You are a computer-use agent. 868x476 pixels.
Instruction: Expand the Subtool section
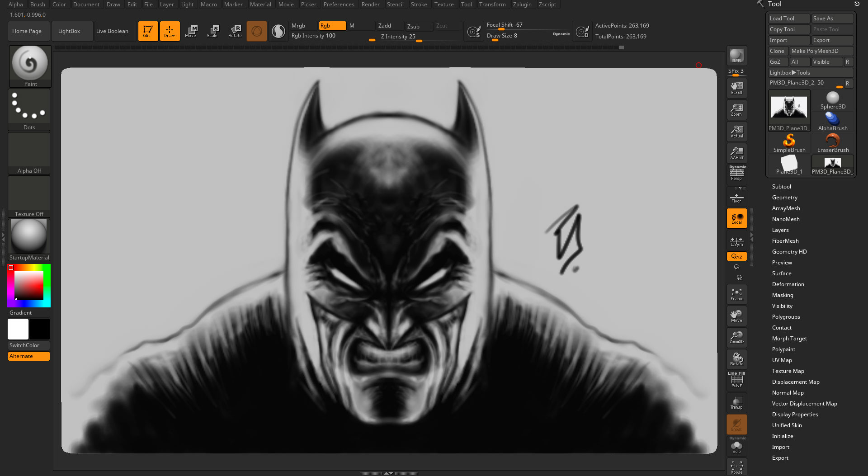click(781, 187)
